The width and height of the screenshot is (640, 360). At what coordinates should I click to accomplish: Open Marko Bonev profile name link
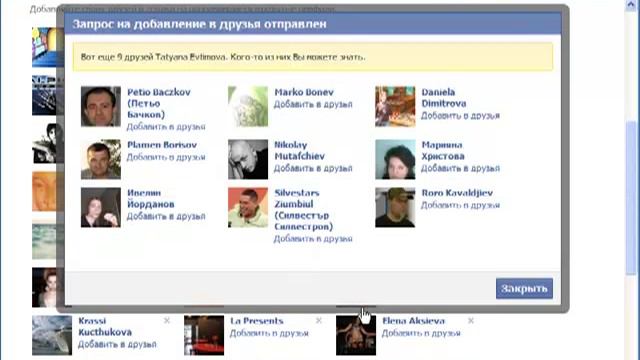tap(304, 92)
